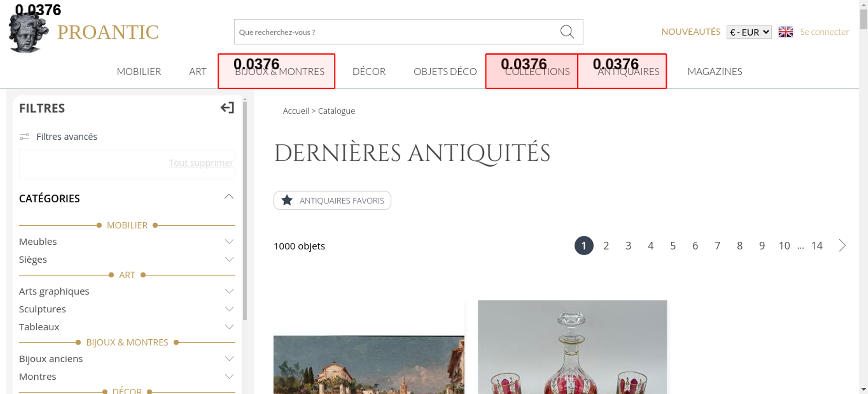Collapse the Catégories section chevron
868x394 pixels.
coord(229,197)
